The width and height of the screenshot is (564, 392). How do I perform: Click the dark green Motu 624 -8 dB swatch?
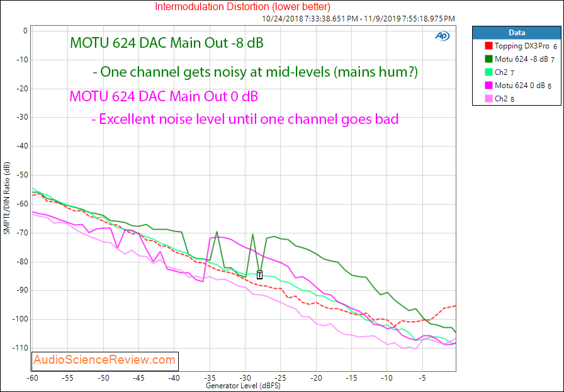point(488,59)
